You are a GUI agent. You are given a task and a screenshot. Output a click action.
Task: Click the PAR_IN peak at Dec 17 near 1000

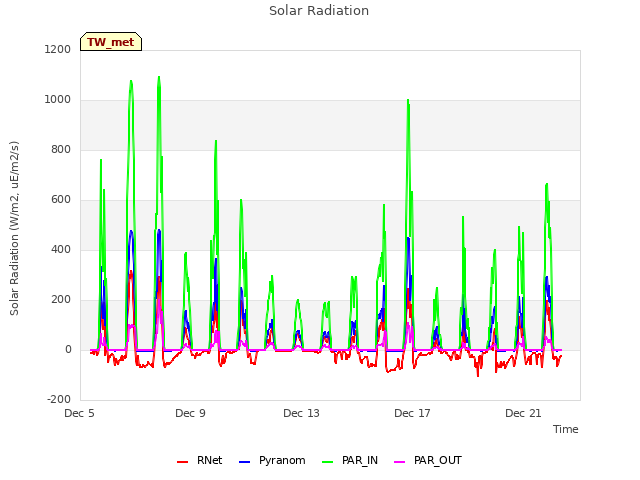pos(408,100)
